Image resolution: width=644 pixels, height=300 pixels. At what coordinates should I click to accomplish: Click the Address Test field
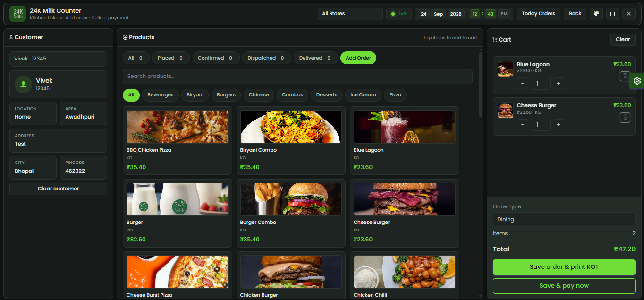[58, 140]
